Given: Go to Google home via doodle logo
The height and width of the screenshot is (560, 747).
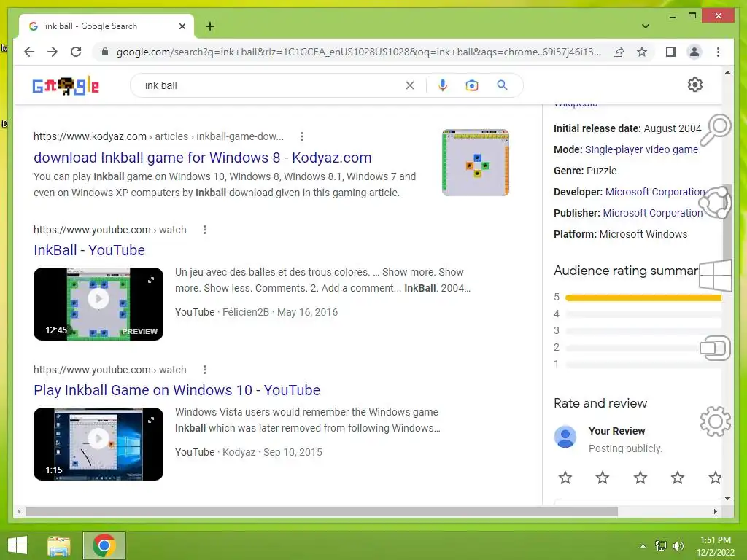Looking at the screenshot, I should [x=66, y=86].
